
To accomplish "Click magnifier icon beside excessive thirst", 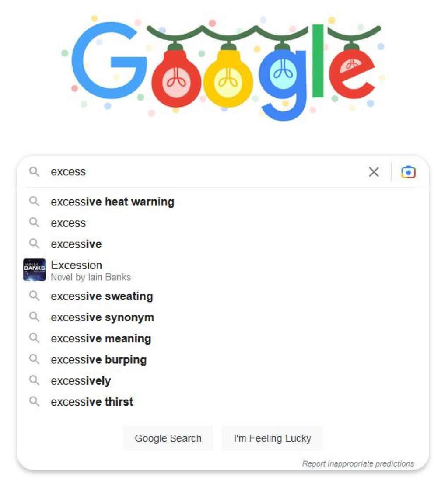I will [34, 401].
